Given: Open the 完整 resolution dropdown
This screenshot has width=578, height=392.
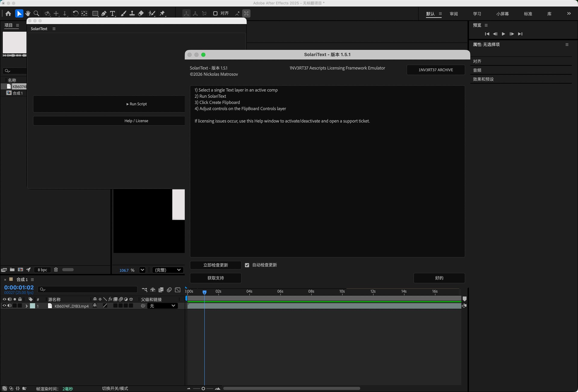Looking at the screenshot, I should pyautogui.click(x=168, y=270).
